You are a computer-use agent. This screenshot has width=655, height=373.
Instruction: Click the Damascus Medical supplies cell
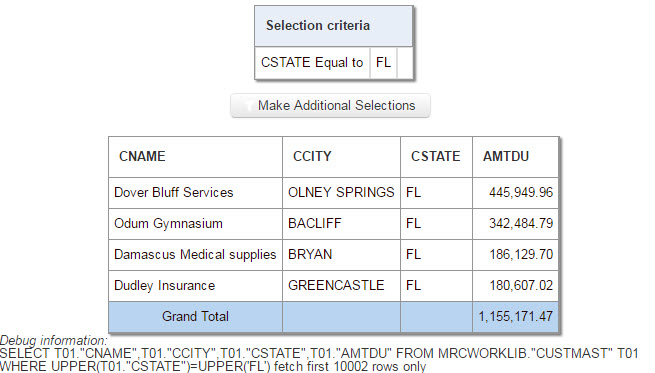tap(195, 254)
